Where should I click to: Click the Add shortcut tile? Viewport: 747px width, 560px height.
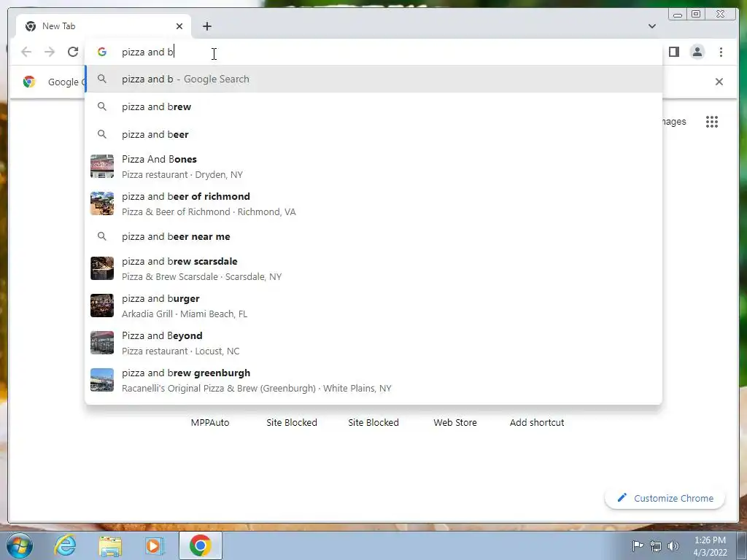click(537, 422)
